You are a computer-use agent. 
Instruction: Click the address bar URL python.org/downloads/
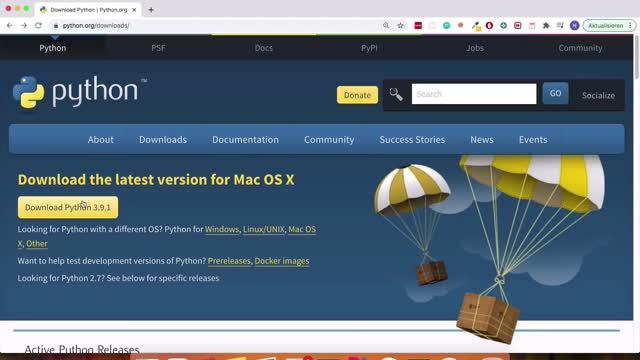[x=96, y=25]
